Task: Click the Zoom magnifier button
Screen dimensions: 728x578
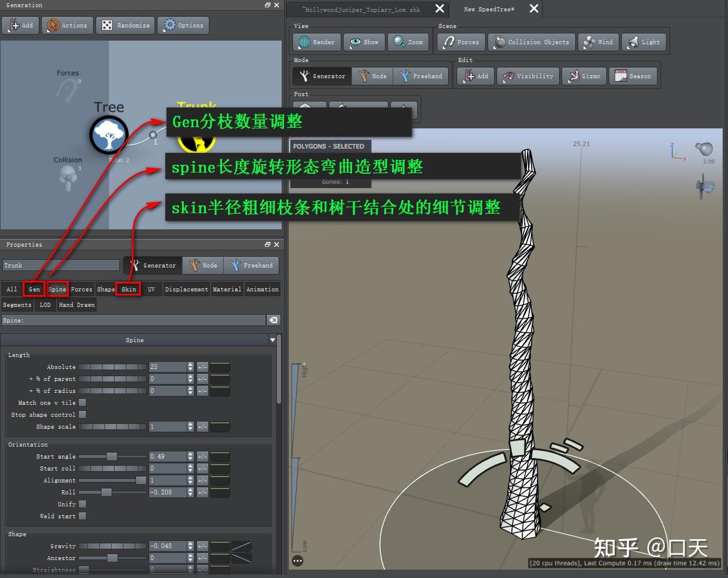Action: point(409,42)
